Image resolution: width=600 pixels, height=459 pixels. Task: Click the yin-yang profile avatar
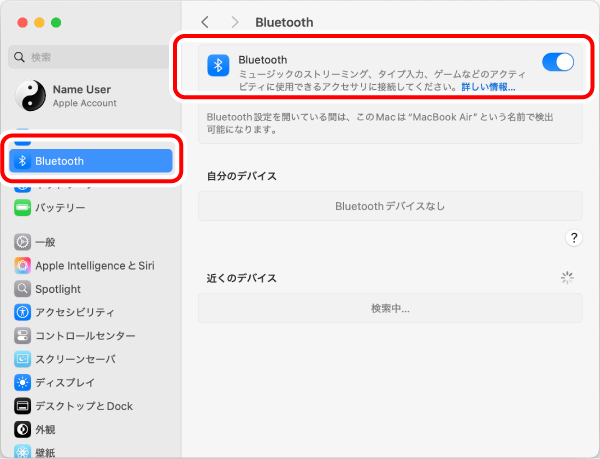point(31,96)
